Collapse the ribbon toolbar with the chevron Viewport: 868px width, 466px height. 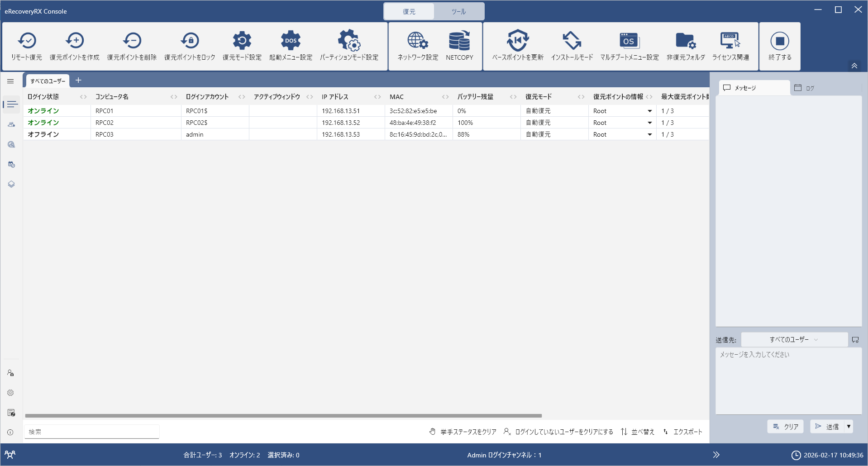pyautogui.click(x=854, y=66)
